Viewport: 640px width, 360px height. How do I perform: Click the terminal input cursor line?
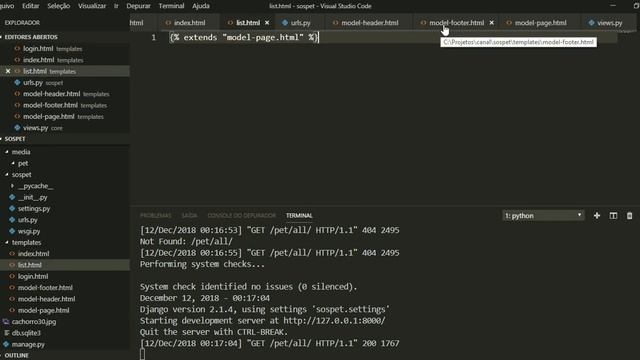(142, 354)
